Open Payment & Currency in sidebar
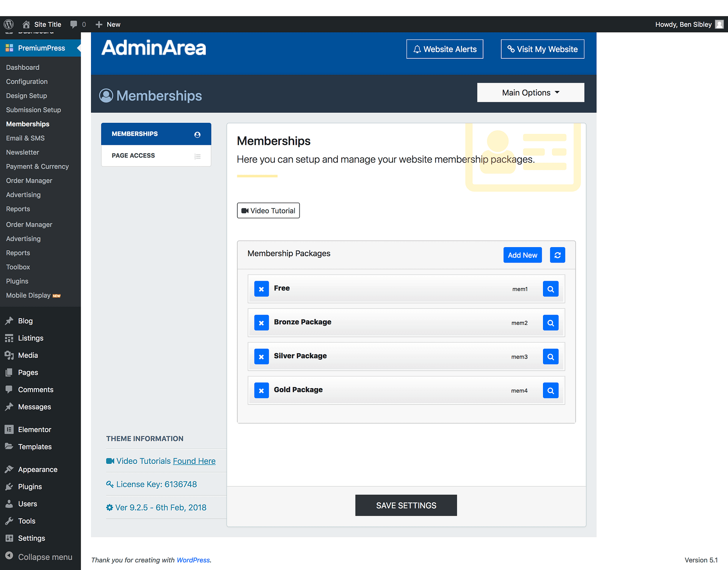 (37, 166)
